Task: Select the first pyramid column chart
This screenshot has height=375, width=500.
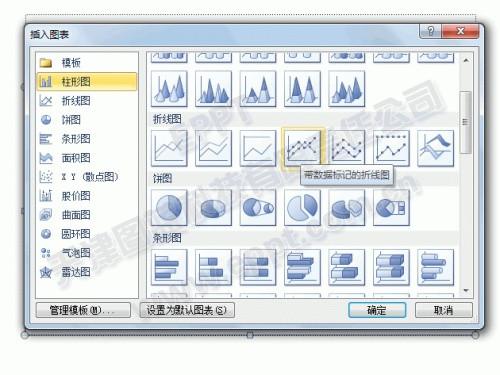Action: click(x=169, y=88)
